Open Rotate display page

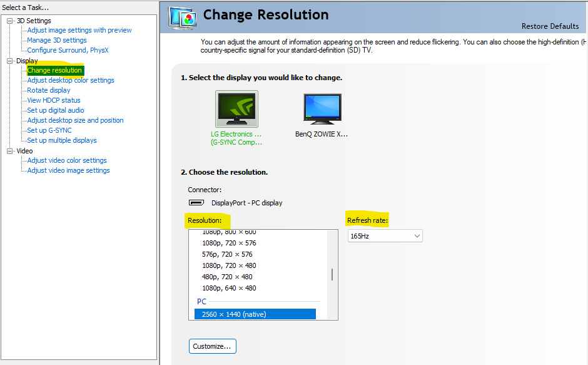(49, 90)
